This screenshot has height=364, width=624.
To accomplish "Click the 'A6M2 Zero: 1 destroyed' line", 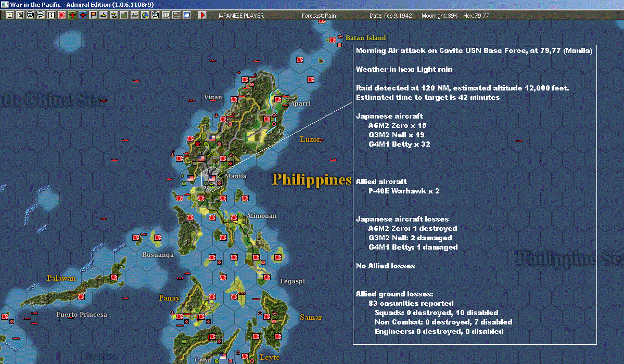I will point(413,228).
